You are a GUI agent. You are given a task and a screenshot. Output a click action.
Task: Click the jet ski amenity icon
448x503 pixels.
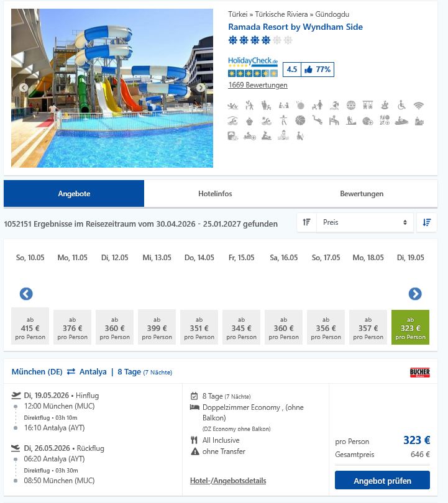[401, 121]
